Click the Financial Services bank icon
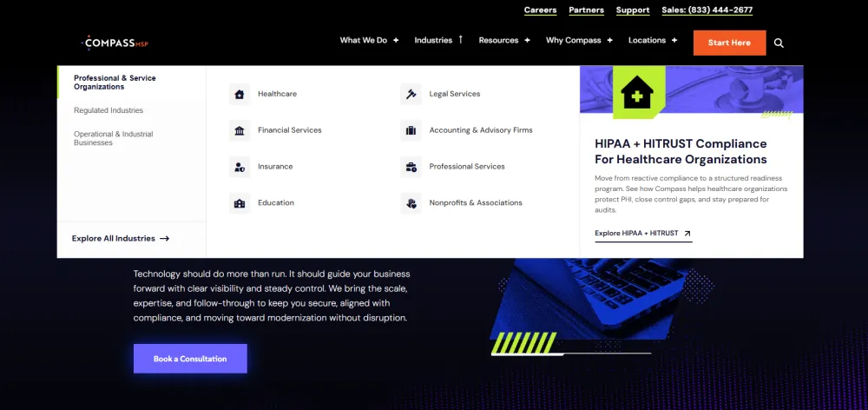Viewport: 868px width, 410px height. pyautogui.click(x=240, y=130)
